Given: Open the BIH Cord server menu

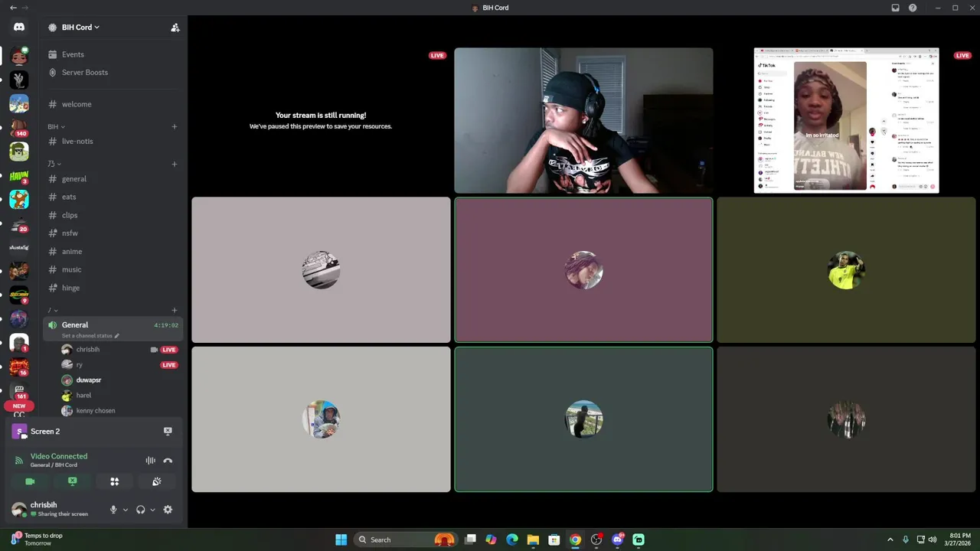Looking at the screenshot, I should [80, 28].
